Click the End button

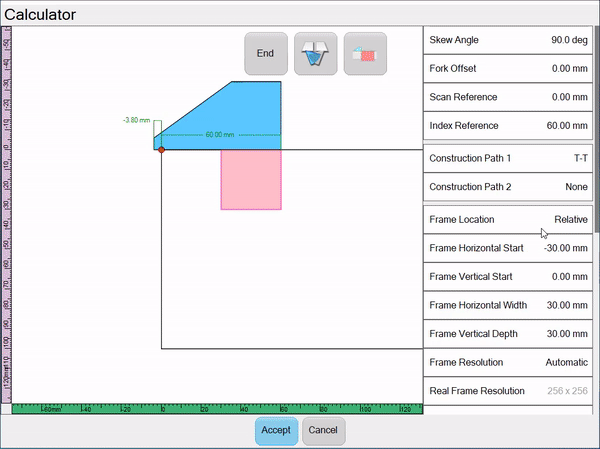(266, 54)
